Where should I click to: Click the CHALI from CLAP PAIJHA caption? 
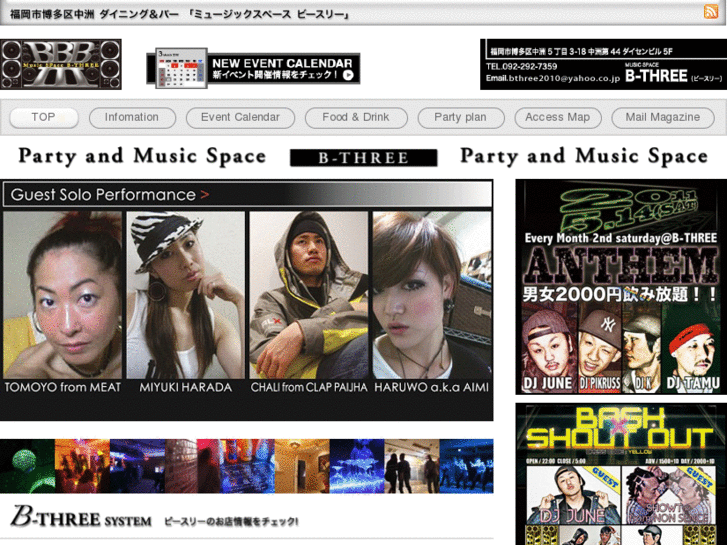click(309, 387)
